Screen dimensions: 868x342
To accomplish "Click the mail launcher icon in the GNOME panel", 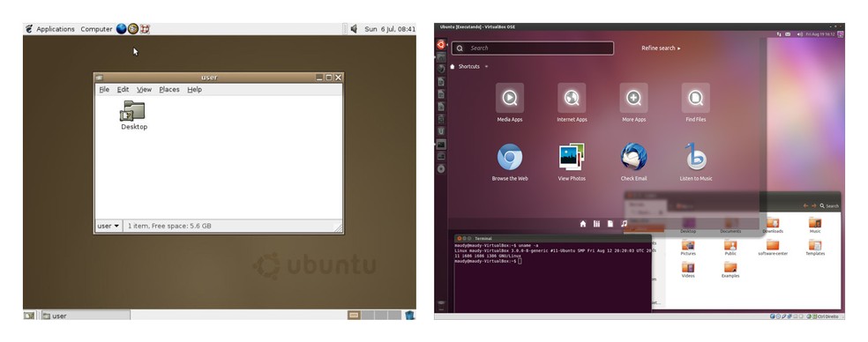I will coord(133,29).
